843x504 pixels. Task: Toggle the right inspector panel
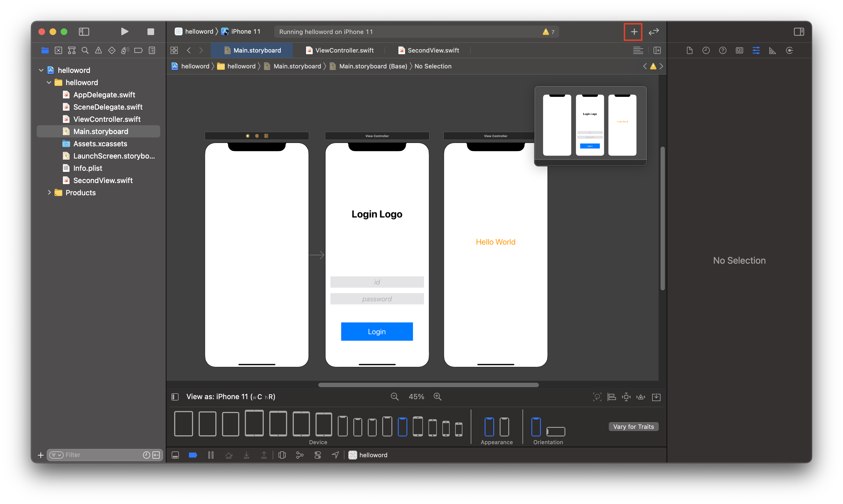pyautogui.click(x=798, y=32)
